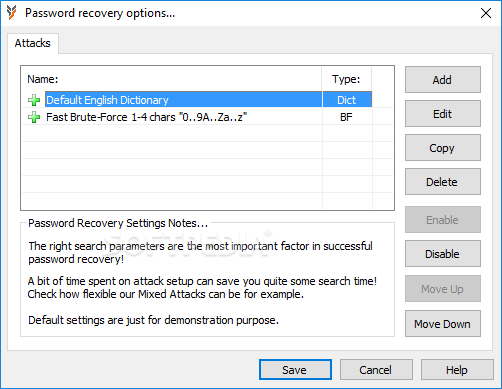Cancel the options dialog
The width and height of the screenshot is (502, 389).
click(x=376, y=370)
